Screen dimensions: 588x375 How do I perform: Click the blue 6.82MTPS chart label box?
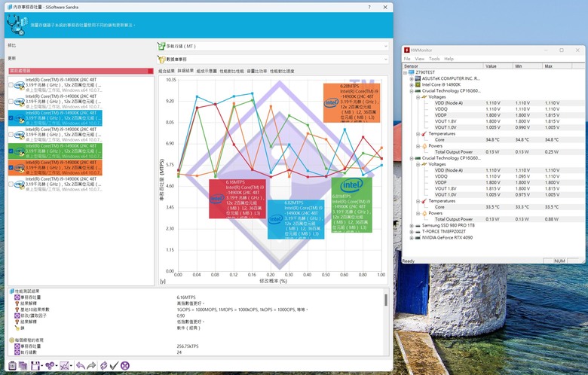(296, 220)
